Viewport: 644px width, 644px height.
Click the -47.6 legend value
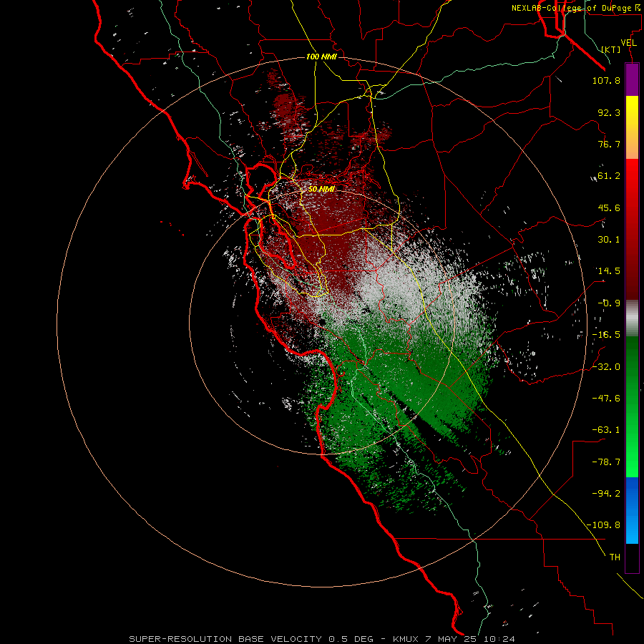[x=606, y=399]
